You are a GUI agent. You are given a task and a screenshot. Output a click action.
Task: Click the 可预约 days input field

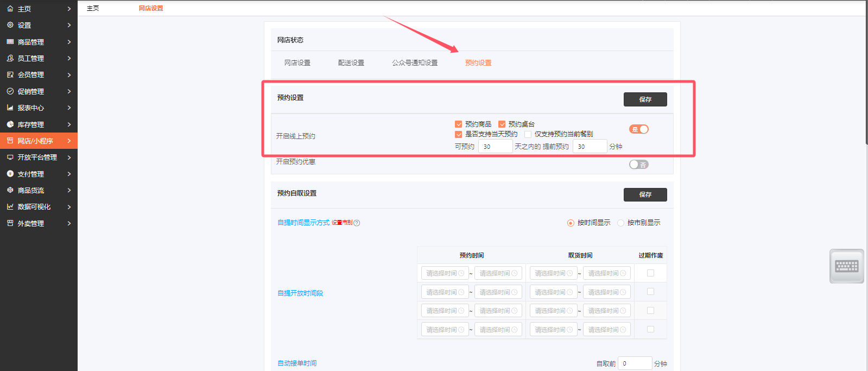tap(495, 147)
